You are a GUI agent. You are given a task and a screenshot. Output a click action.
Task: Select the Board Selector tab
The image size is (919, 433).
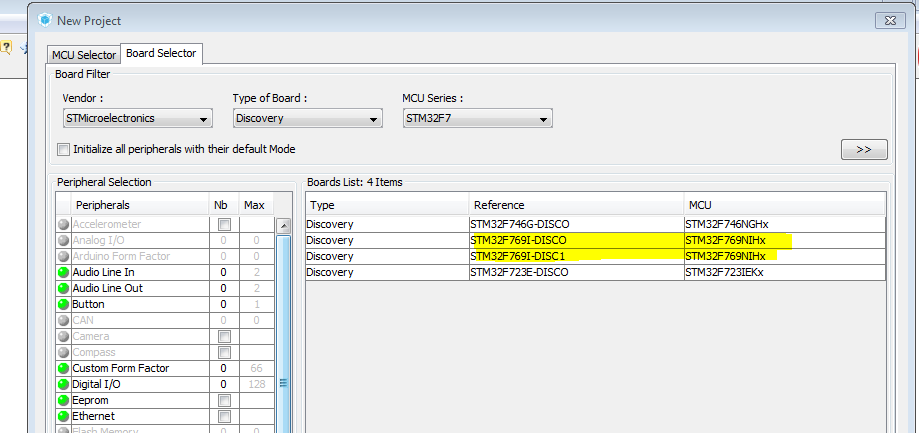pos(161,53)
